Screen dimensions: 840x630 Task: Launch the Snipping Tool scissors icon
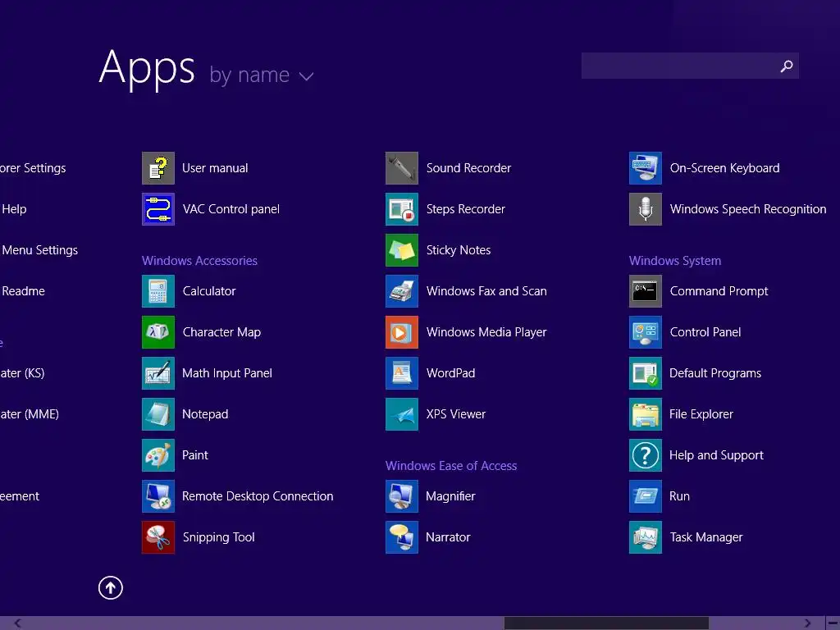pos(158,537)
